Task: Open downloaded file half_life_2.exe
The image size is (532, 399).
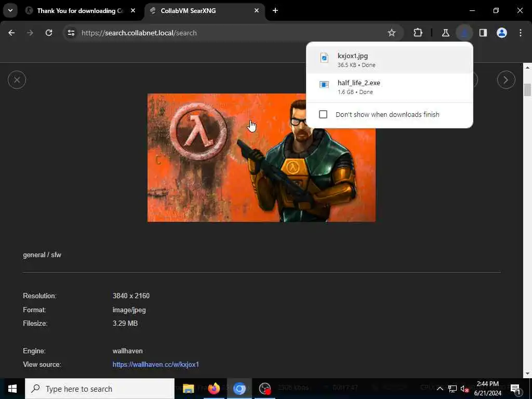Action: coord(389,87)
